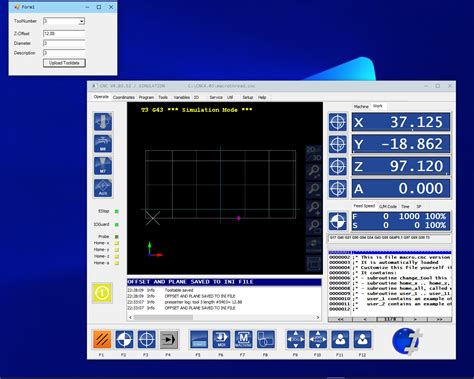Jump to end with >> G-code button
474x379 pixels.
[x=439, y=319]
